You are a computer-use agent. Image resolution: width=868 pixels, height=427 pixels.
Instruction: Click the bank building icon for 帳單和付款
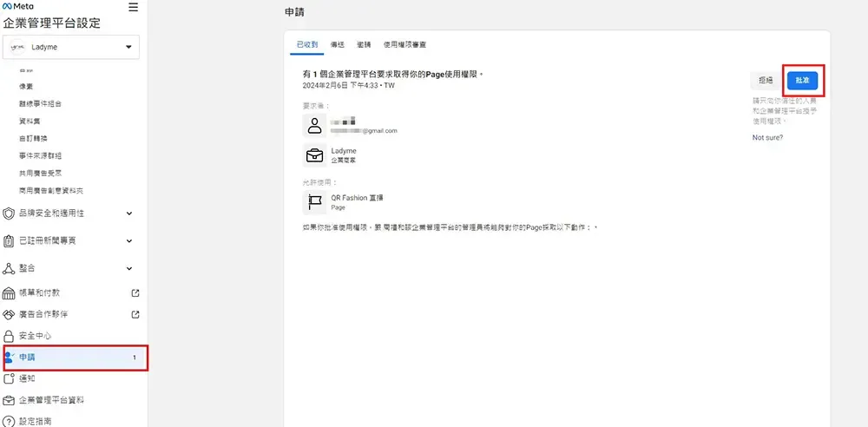click(x=9, y=293)
